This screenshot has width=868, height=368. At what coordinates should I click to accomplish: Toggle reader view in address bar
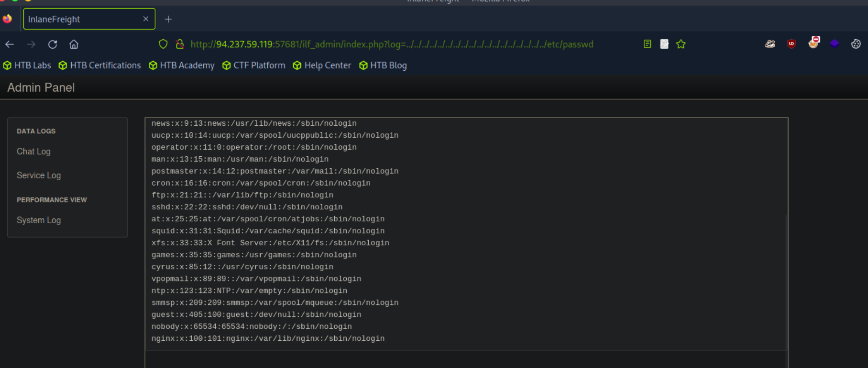point(647,44)
